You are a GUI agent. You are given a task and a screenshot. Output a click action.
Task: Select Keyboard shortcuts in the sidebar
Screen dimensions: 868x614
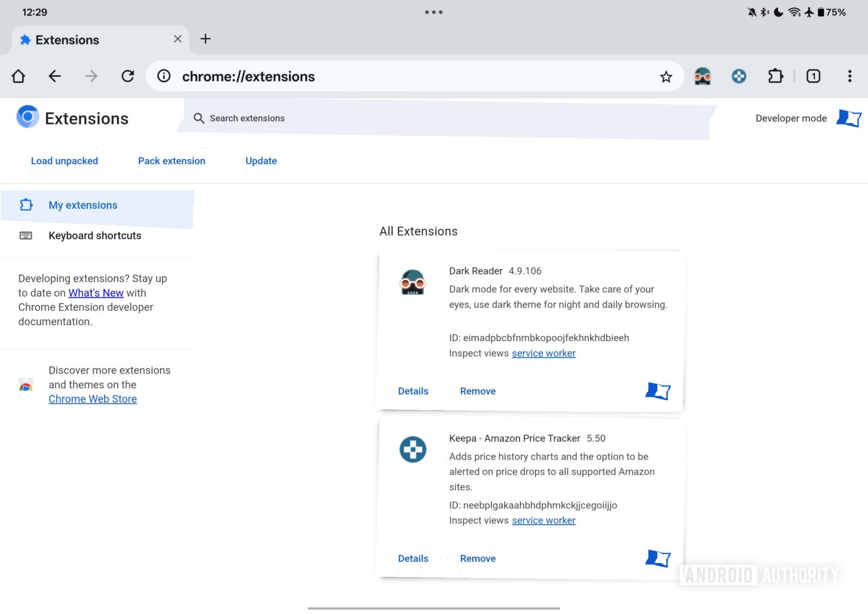(x=94, y=235)
